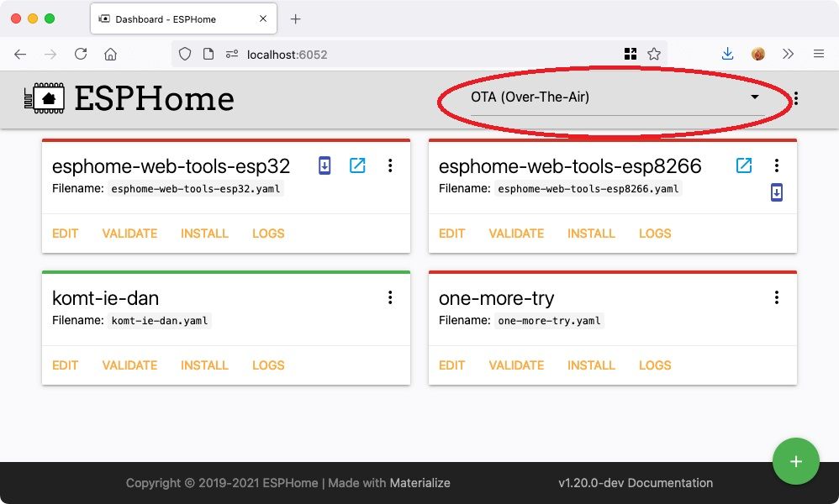The image size is (839, 504).
Task: Click the page info document icon
Action: pos(208,54)
